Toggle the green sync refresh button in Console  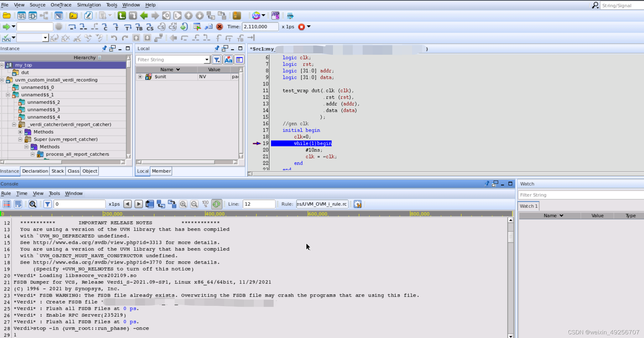pos(216,204)
